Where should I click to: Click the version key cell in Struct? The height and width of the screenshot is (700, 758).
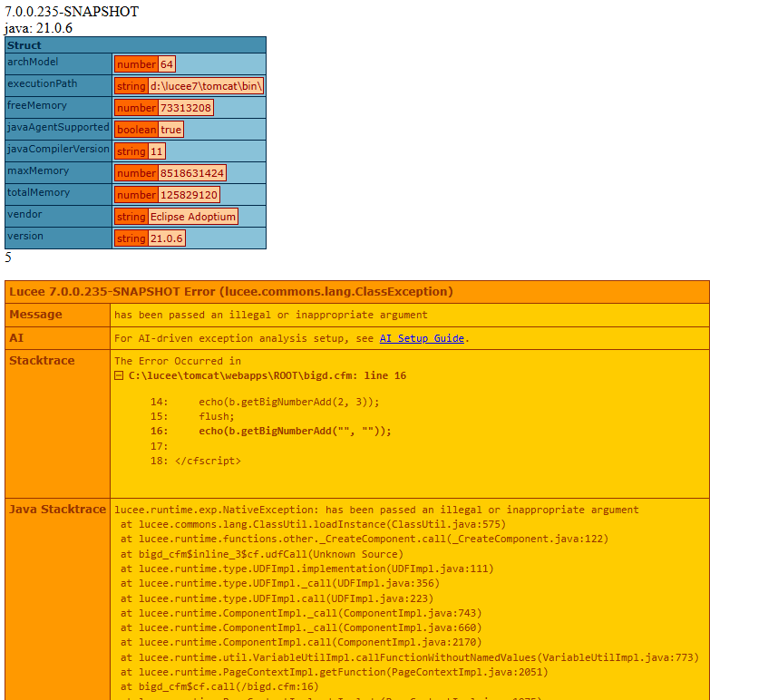(x=59, y=238)
